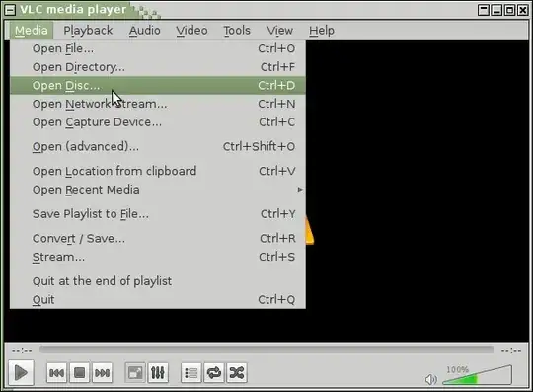
Task: Set volume on the green slider
Action: 478,375
